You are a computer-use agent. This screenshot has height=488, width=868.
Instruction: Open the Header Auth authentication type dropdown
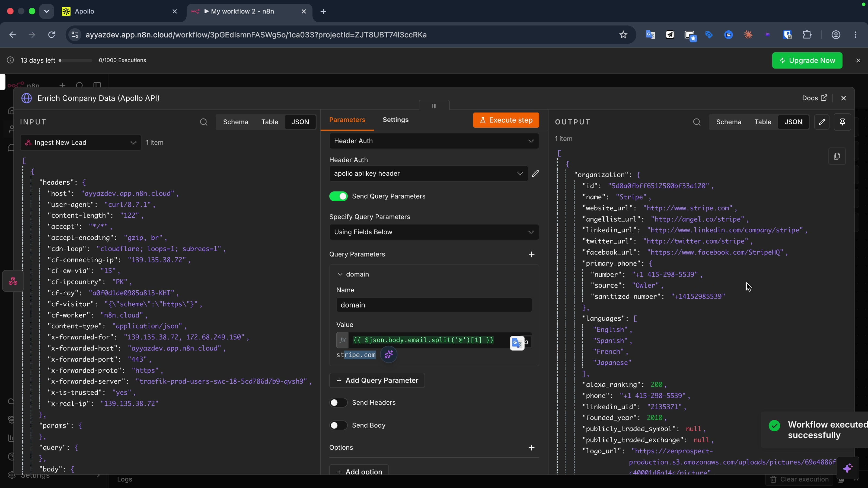(x=434, y=141)
